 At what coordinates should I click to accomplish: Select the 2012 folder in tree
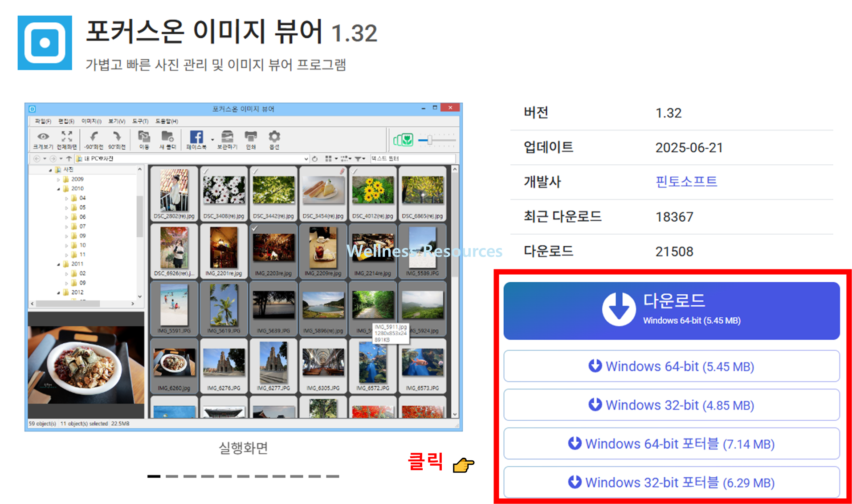(x=73, y=293)
